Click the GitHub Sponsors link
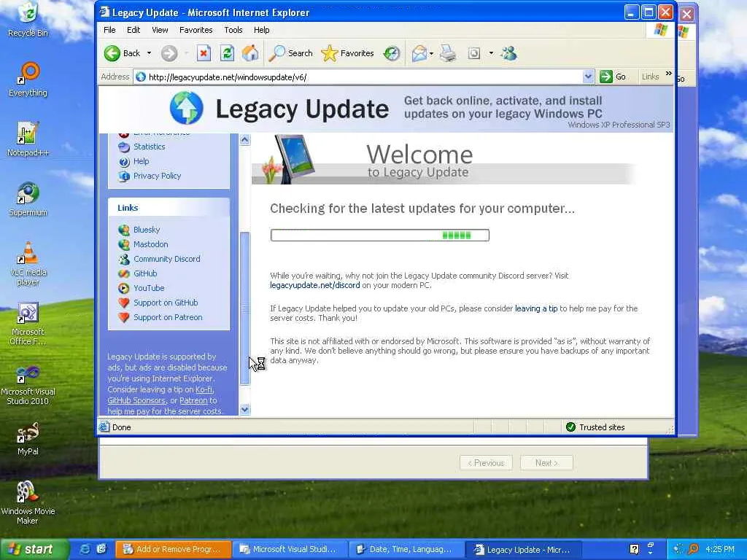This screenshot has height=560, width=747. pyautogui.click(x=136, y=400)
